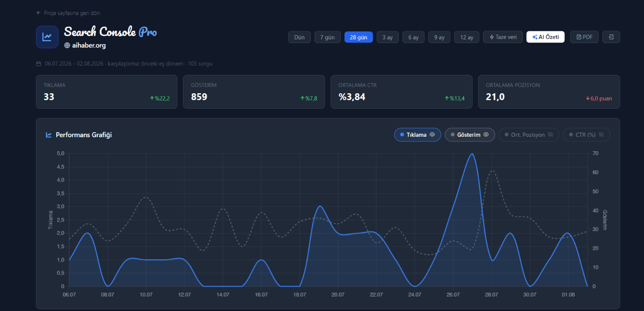Open the Ortalama CTR metric card

click(x=401, y=92)
